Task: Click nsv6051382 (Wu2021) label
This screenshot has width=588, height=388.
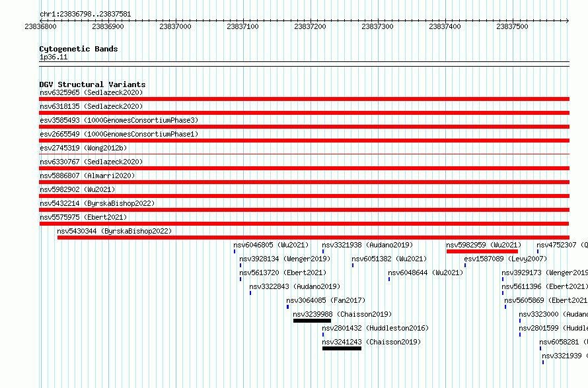Action: point(389,259)
